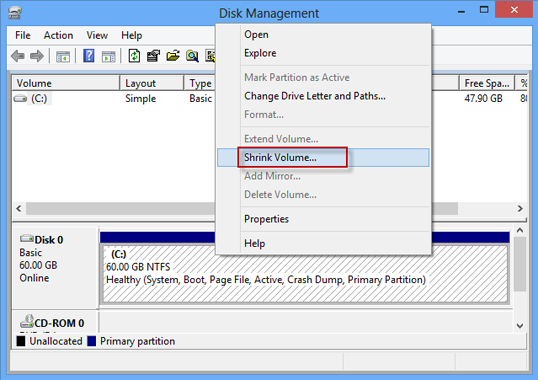Sort by the Layout column header
This screenshot has width=538, height=380.
[x=152, y=83]
